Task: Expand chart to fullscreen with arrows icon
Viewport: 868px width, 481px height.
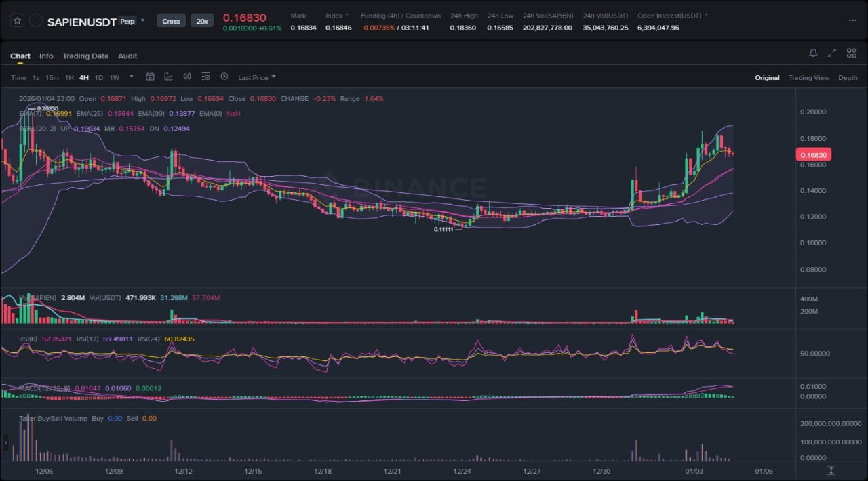Action: [x=832, y=53]
